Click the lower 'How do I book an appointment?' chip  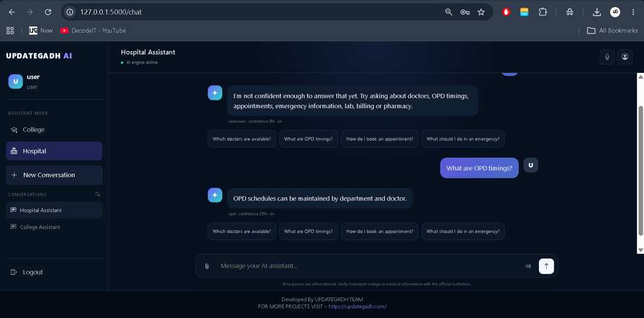click(x=380, y=231)
